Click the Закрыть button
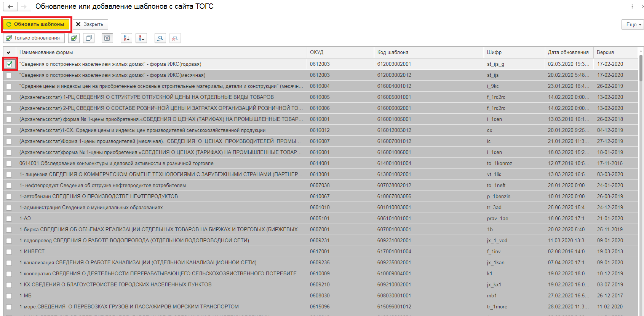Viewport: 644px width, 316px height. click(90, 24)
